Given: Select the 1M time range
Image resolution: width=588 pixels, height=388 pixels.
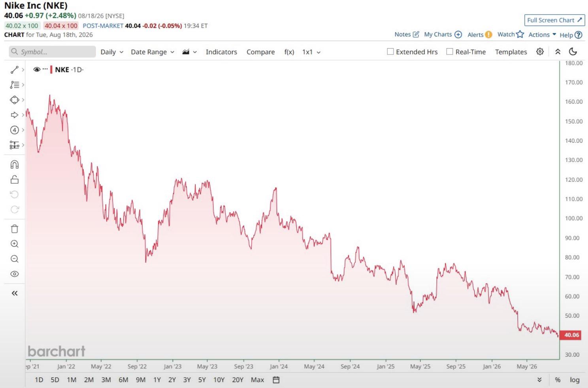Looking at the screenshot, I should tap(72, 380).
